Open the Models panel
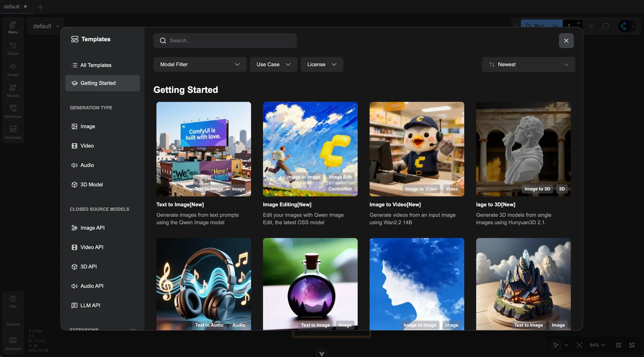The height and width of the screenshot is (357, 644). coord(13,91)
